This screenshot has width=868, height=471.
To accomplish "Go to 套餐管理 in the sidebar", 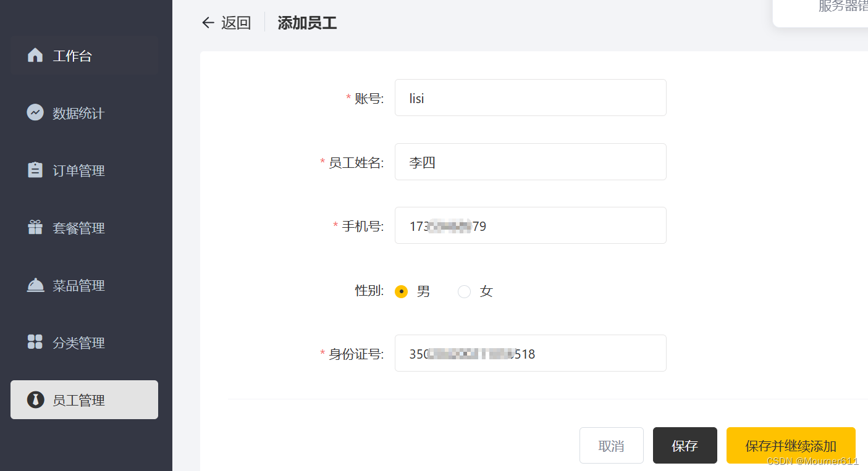I will pyautogui.click(x=84, y=228).
